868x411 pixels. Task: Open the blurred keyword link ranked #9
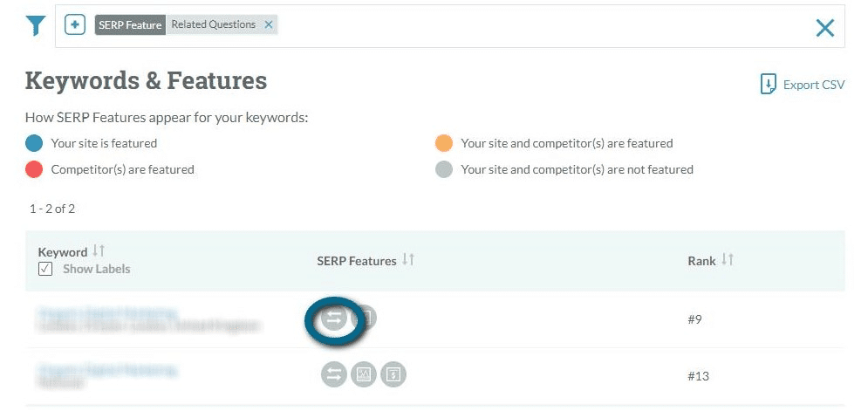click(x=107, y=312)
